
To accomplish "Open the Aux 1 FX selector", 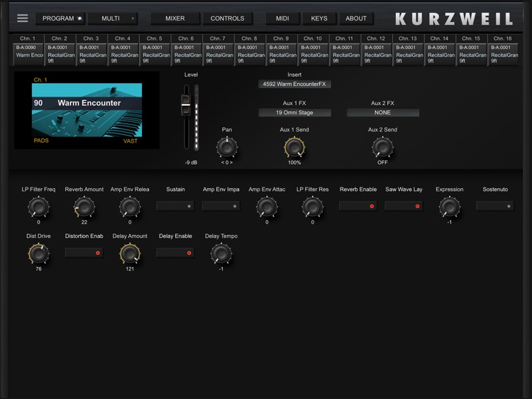I will (x=294, y=113).
